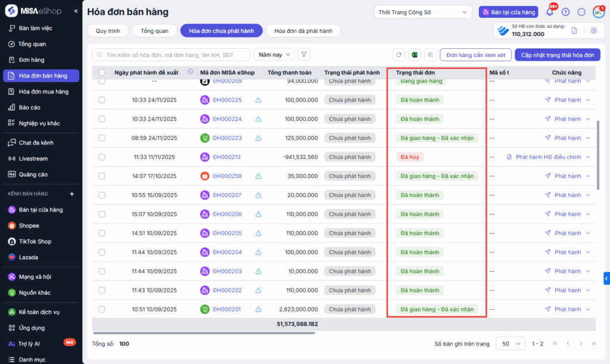Image resolution: width=610 pixels, height=364 pixels.
Task: Export invoices with the Excel icon
Action: click(414, 55)
